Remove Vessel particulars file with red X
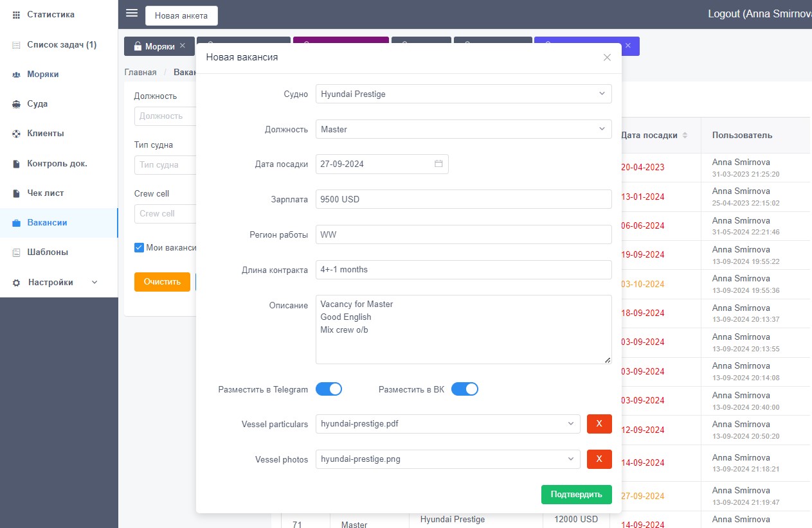The image size is (812, 528). (599, 424)
